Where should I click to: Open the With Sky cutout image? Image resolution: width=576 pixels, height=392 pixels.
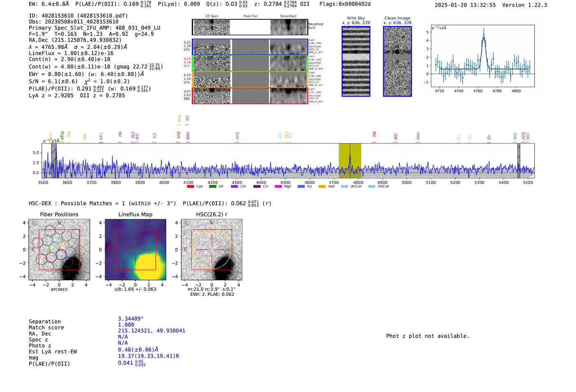(x=356, y=61)
